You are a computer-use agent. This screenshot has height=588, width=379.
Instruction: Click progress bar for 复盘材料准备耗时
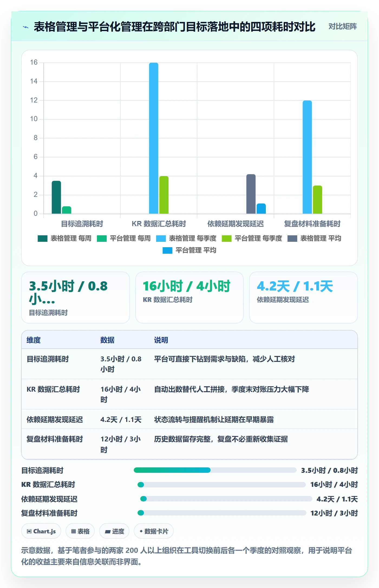coord(222,513)
